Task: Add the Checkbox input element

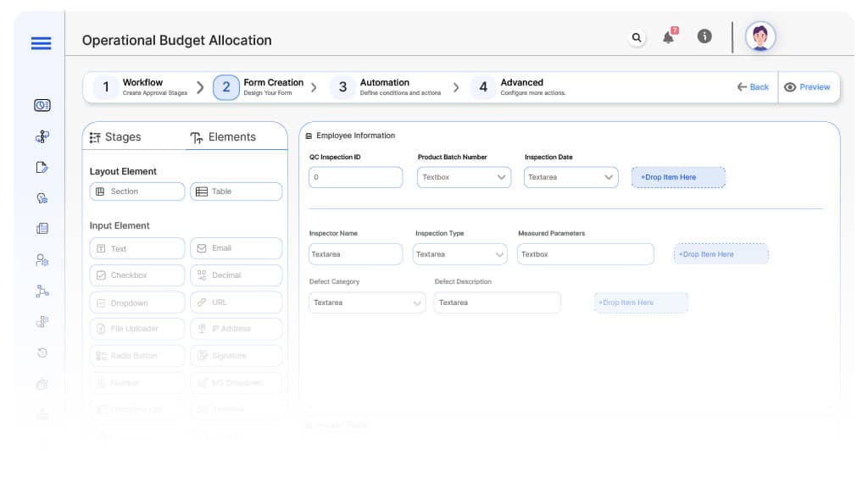Action: (x=136, y=275)
